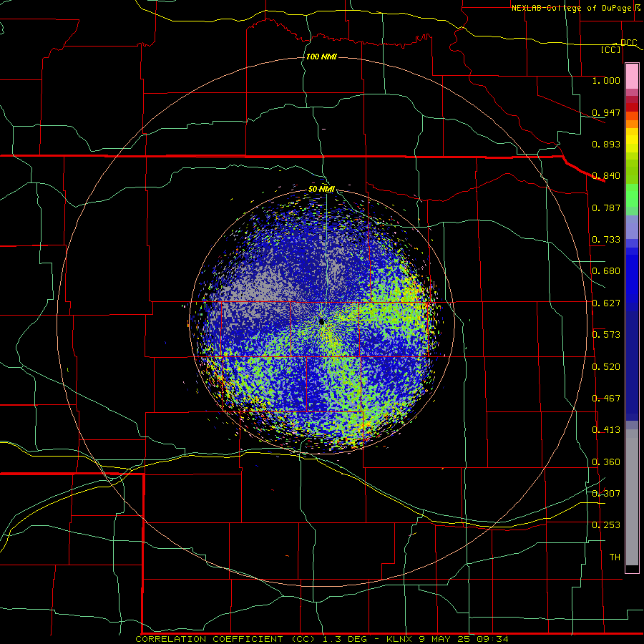The height and width of the screenshot is (644, 644).
Task: Click the KLNX station ID in the caption
Action: coord(399,639)
